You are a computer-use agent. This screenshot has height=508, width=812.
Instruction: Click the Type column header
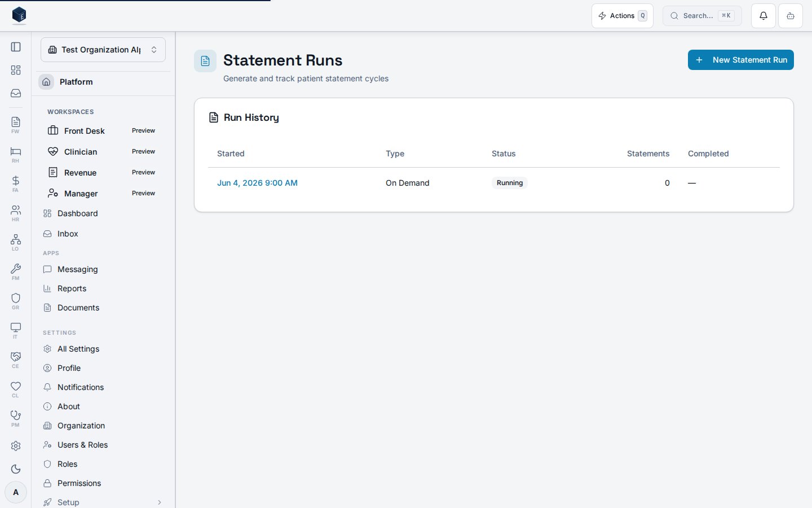(x=395, y=154)
